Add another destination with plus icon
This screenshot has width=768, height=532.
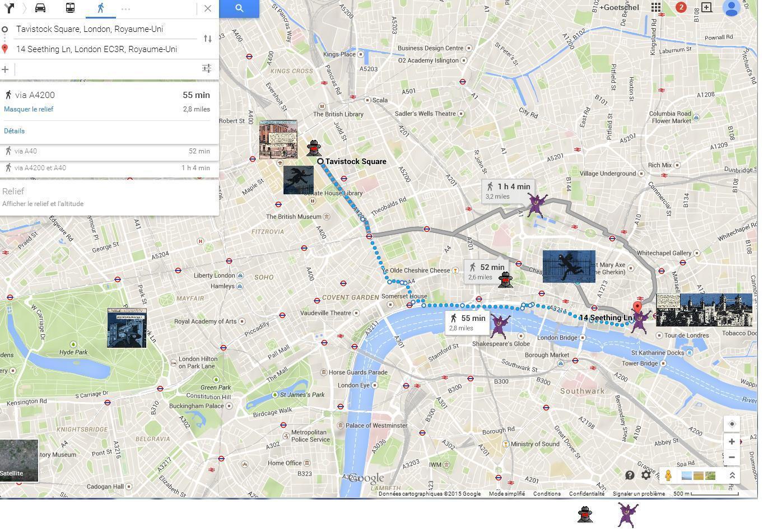click(6, 69)
